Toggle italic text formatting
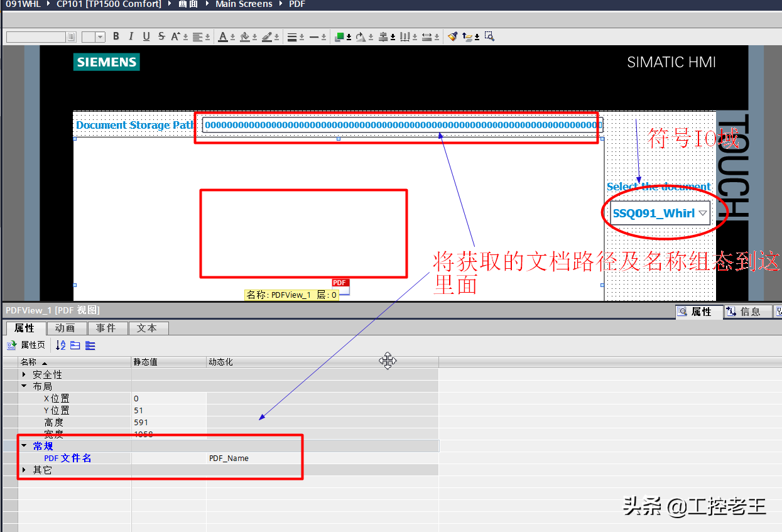 point(131,36)
